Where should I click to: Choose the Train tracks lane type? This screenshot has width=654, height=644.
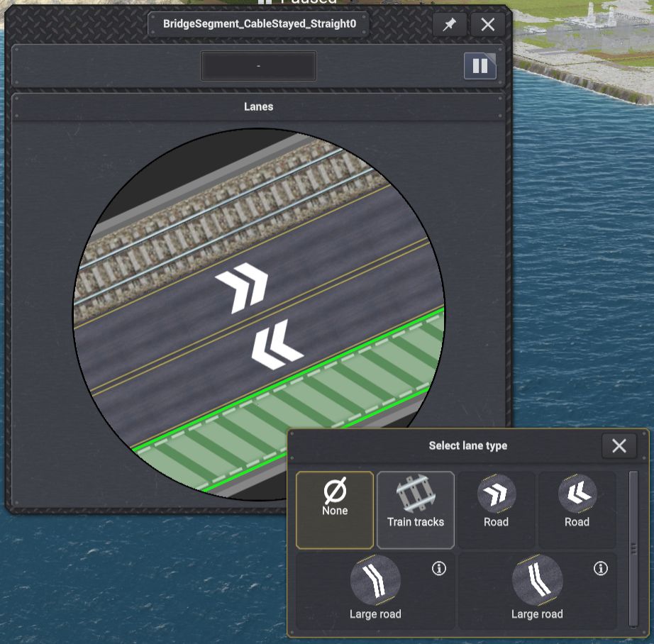pos(415,509)
